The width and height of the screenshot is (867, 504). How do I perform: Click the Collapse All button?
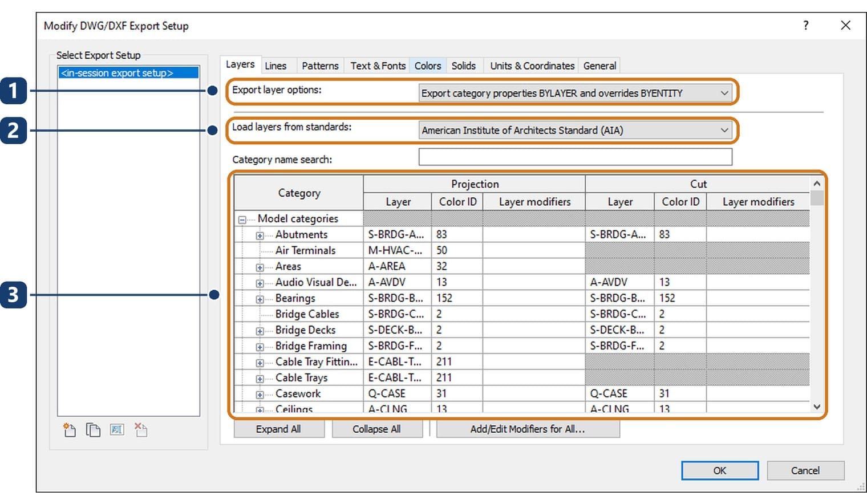(376, 429)
